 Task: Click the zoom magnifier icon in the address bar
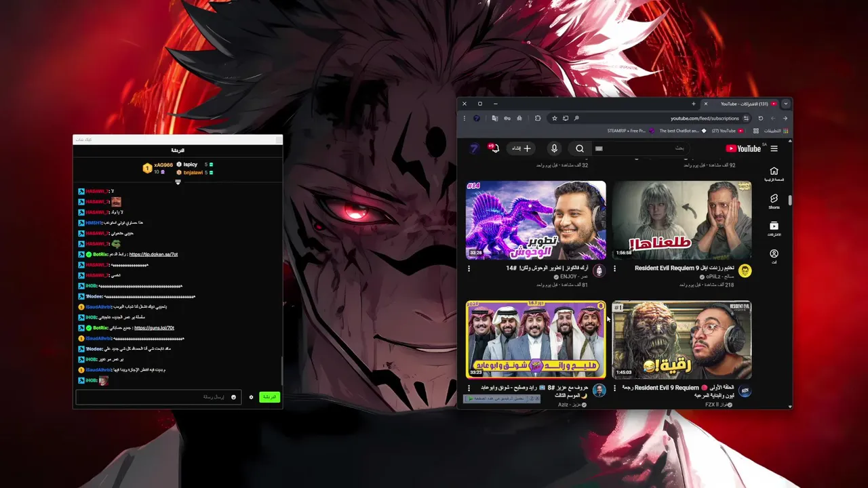coord(576,118)
